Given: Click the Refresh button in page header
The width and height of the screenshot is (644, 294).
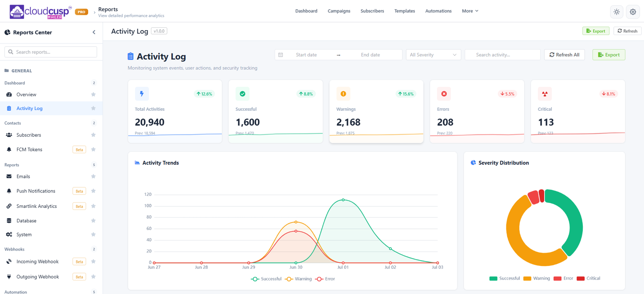Looking at the screenshot, I should [627, 31].
